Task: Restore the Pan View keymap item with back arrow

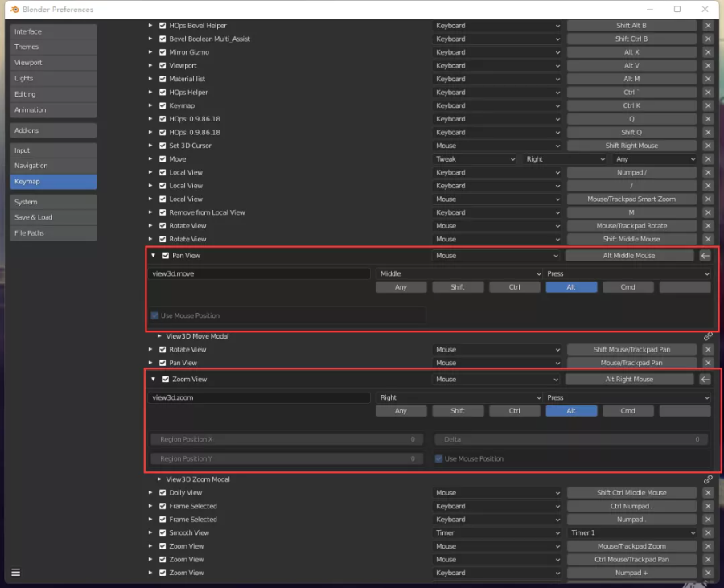Action: [x=705, y=256]
